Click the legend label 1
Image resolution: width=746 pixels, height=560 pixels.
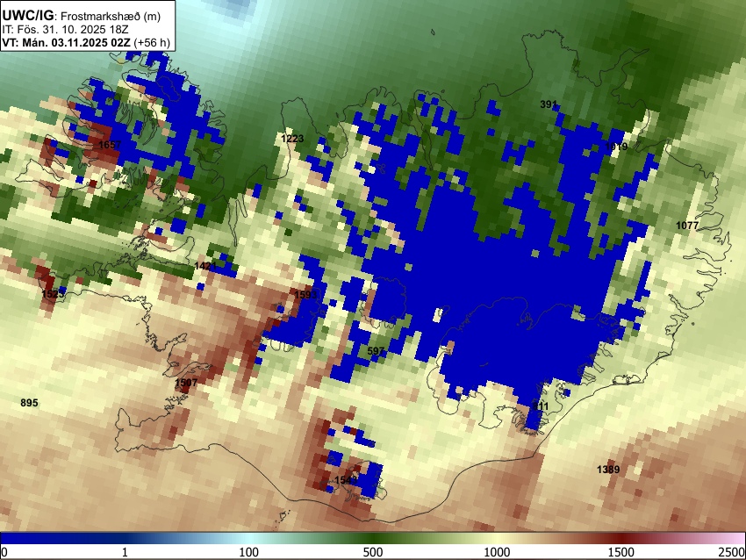pos(125,552)
